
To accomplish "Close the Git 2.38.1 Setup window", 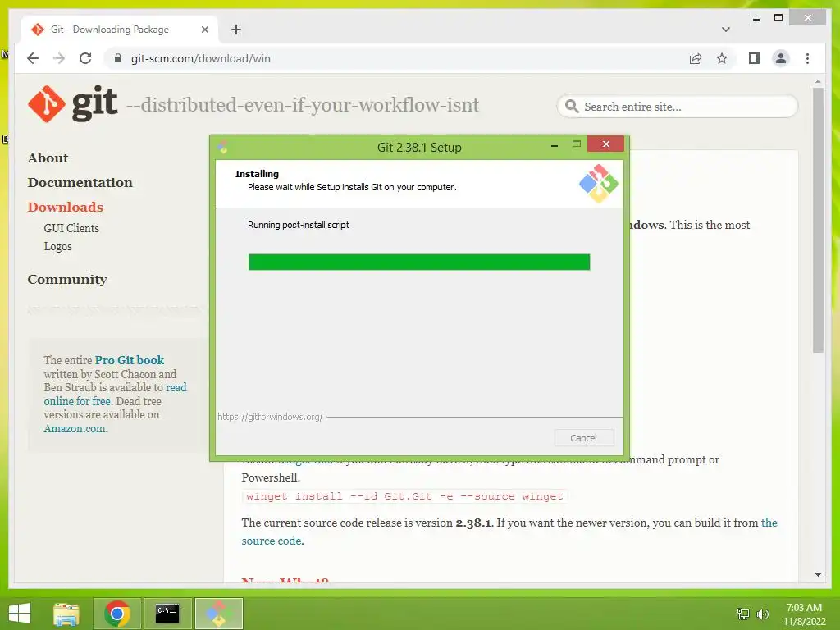I will (x=605, y=144).
